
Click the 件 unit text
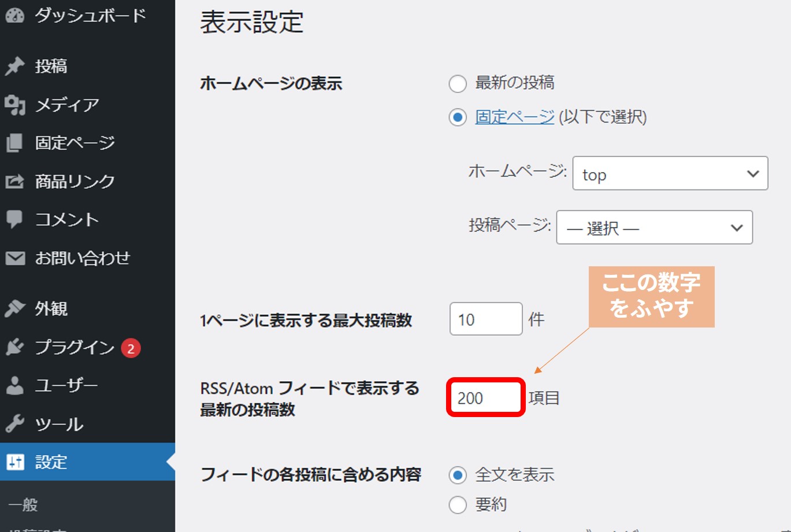coord(536,319)
